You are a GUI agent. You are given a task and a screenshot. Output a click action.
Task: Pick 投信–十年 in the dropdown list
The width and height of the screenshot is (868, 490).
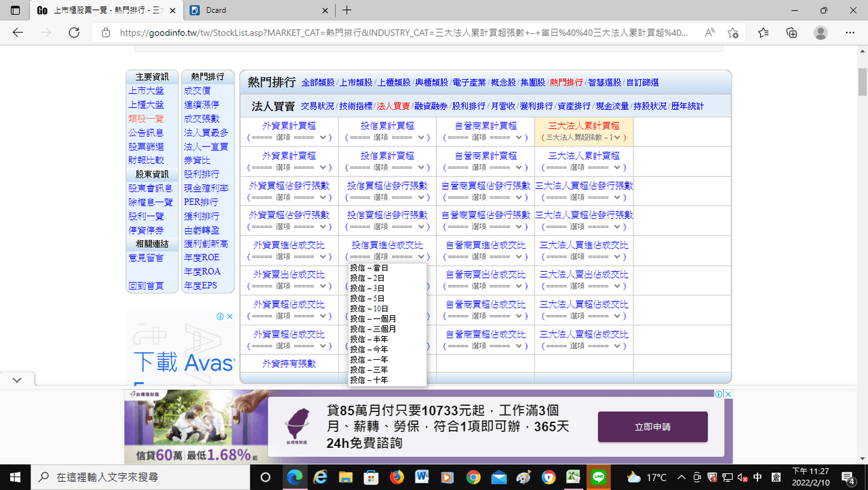point(387,380)
